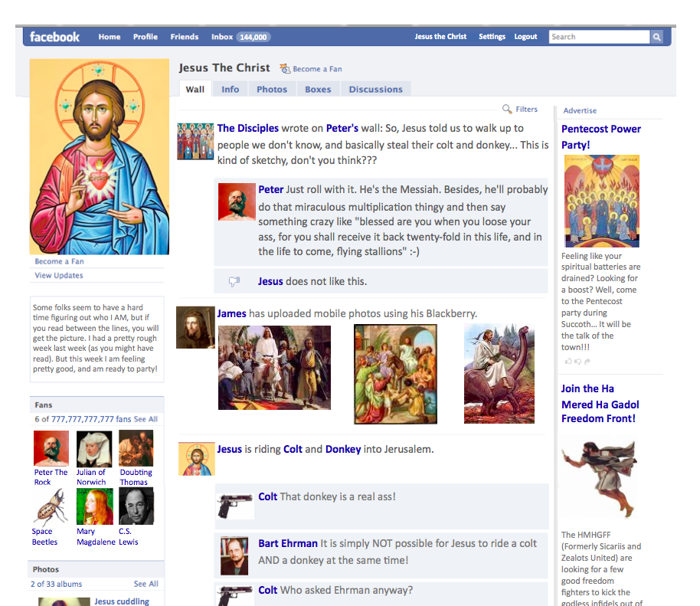Open Friends in the navigation bar
The height and width of the screenshot is (606, 700).
pyautogui.click(x=185, y=37)
